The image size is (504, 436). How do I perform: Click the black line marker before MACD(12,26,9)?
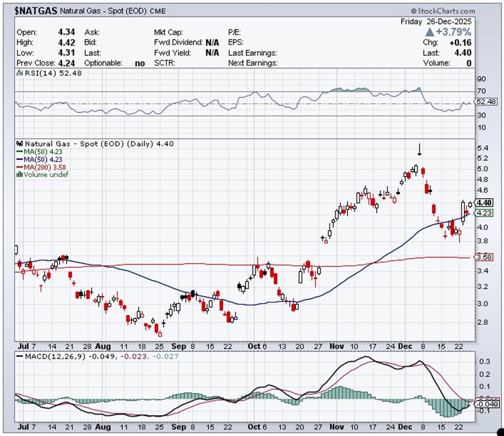(x=20, y=356)
